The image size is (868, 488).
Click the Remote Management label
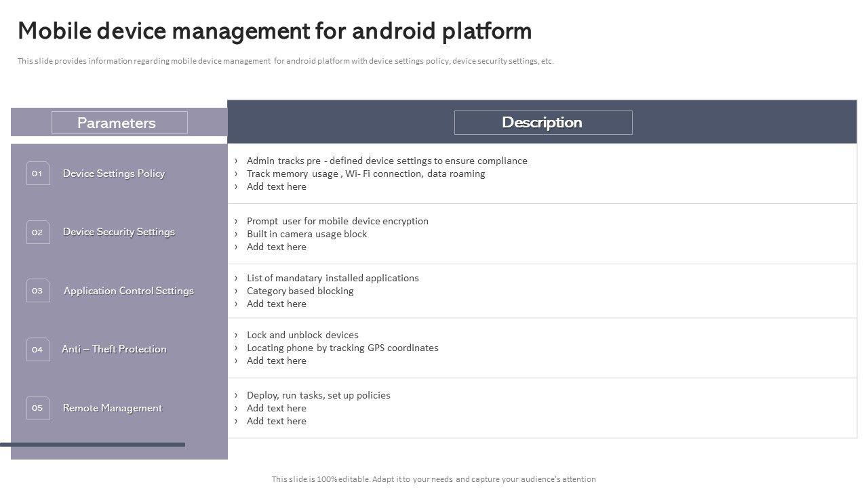point(112,408)
